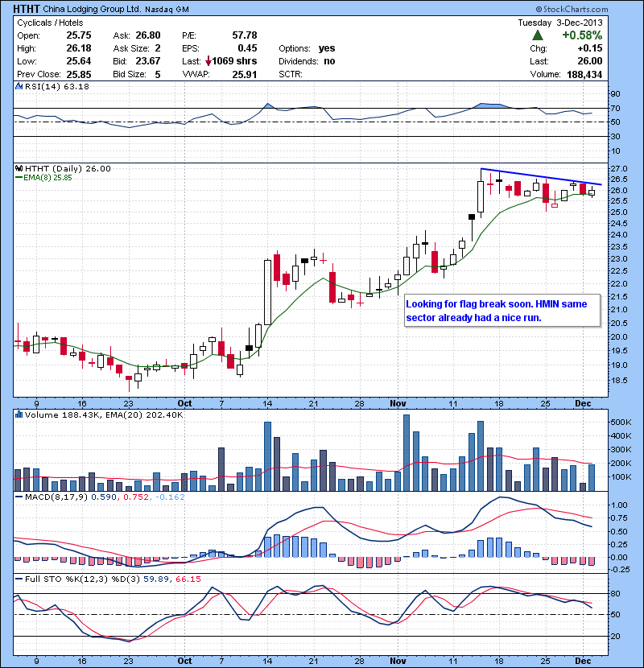Click the Open value 25.75
This screenshot has width=644, height=668.
pyautogui.click(x=79, y=35)
